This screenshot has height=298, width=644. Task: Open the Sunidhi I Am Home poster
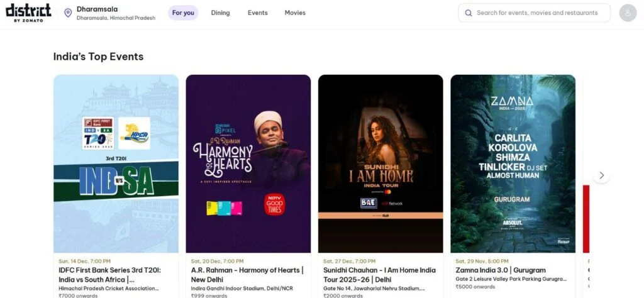click(x=380, y=163)
